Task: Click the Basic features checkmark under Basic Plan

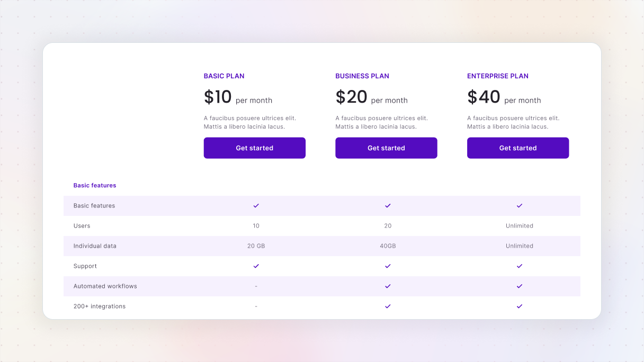Action: click(x=256, y=205)
